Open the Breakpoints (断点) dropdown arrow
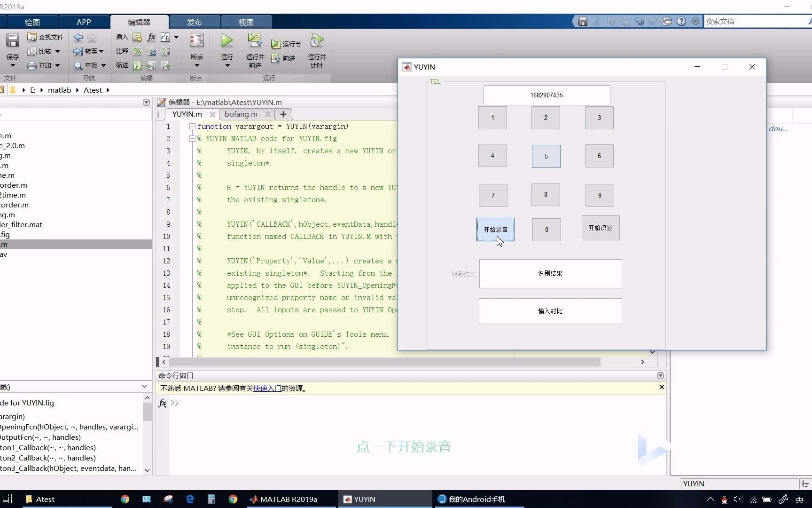 [197, 65]
